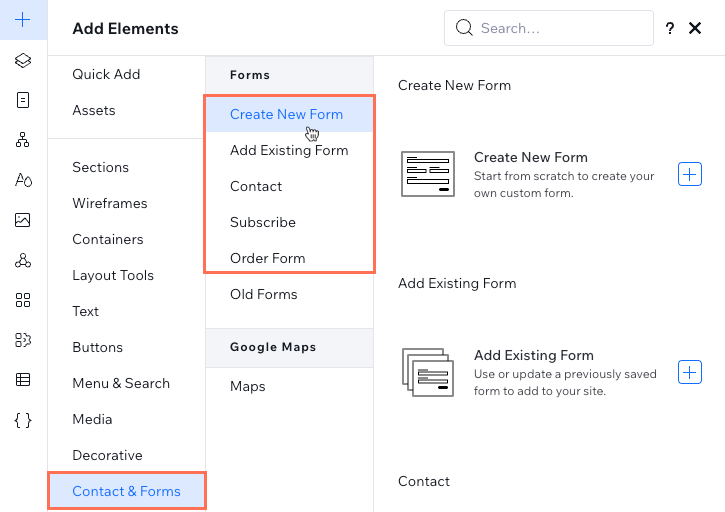
Task: Open the Media image icon in sidebar
Action: pos(23,220)
